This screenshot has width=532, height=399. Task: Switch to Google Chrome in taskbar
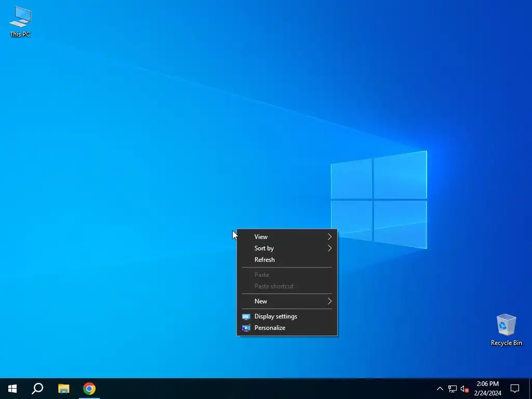point(89,389)
